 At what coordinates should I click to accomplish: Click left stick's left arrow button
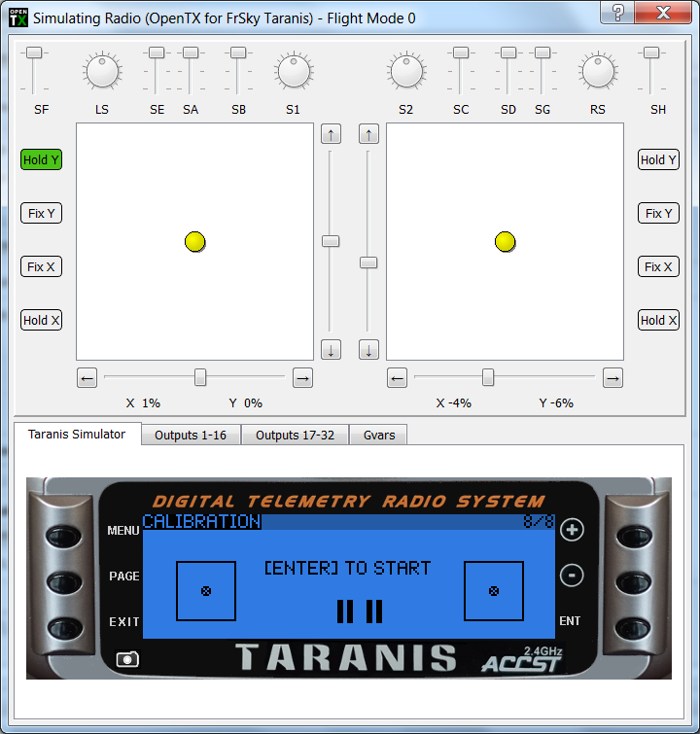[x=87, y=378]
